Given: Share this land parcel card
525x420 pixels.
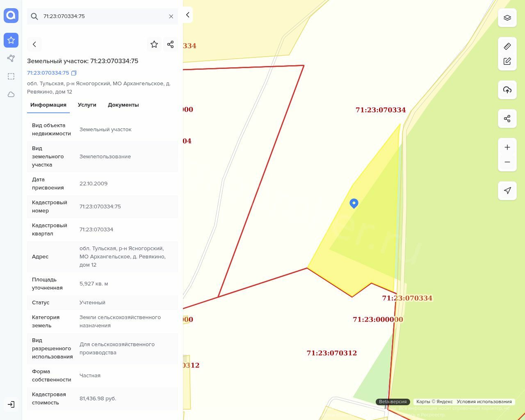Looking at the screenshot, I should pyautogui.click(x=170, y=44).
